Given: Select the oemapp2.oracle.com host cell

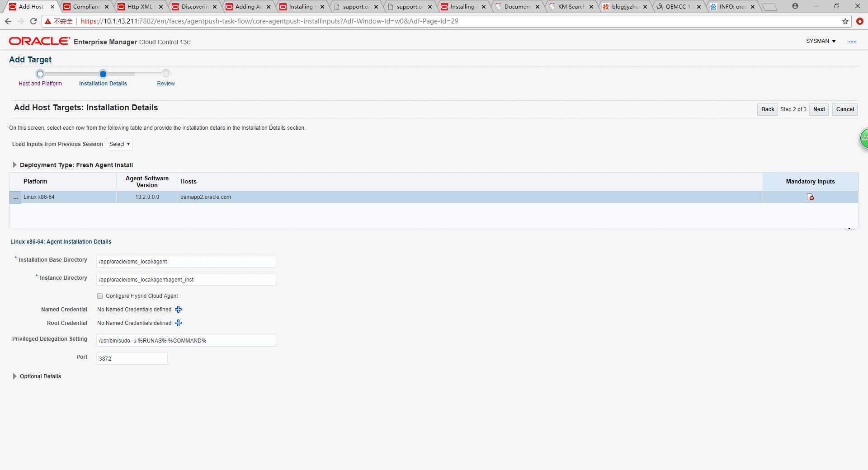Looking at the screenshot, I should tap(470, 197).
